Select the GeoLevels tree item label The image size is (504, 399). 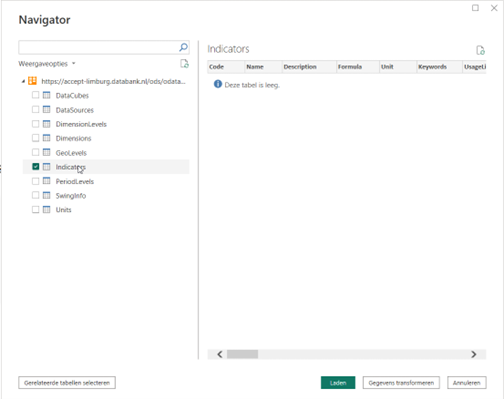tap(71, 153)
